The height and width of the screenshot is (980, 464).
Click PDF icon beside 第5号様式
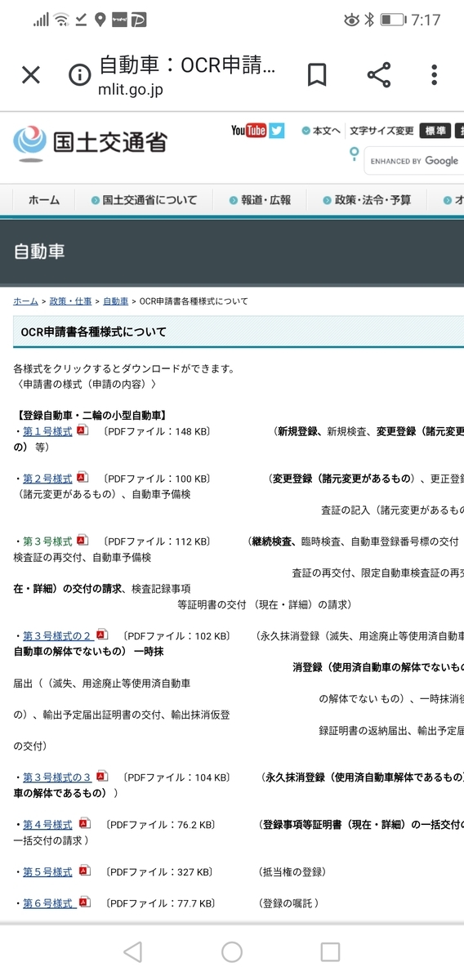(84, 871)
